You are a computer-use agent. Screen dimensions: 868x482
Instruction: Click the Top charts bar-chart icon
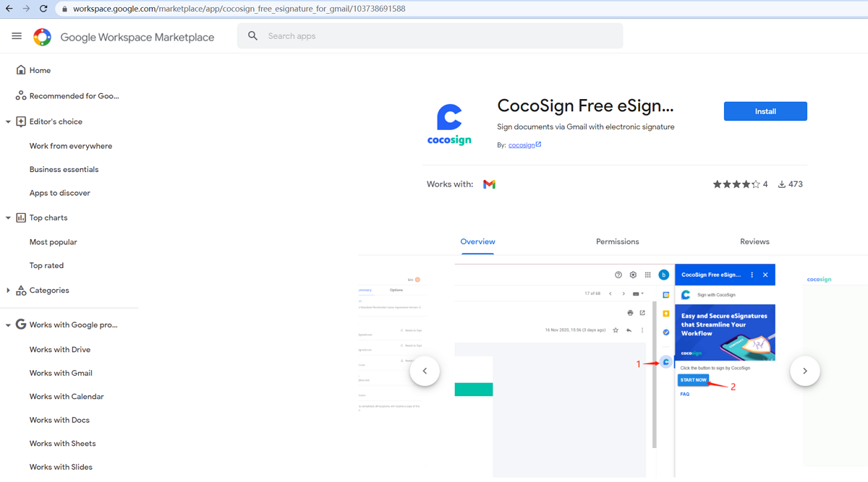pyautogui.click(x=21, y=218)
